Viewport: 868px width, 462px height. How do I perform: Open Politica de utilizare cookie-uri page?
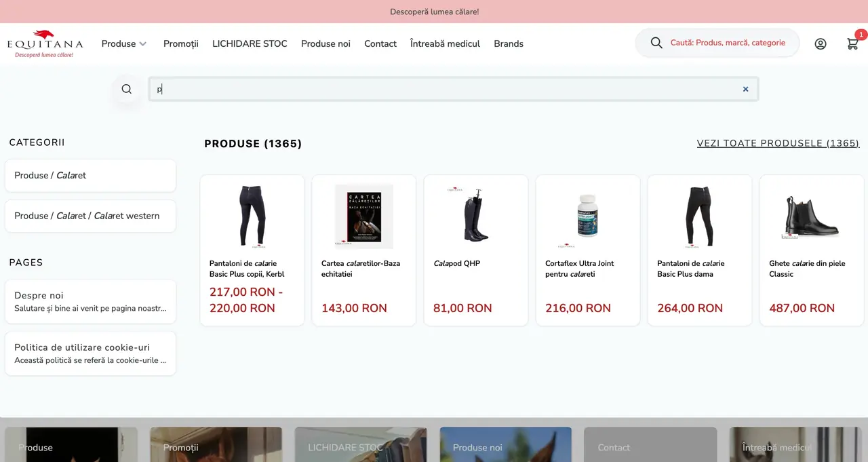pos(90,353)
